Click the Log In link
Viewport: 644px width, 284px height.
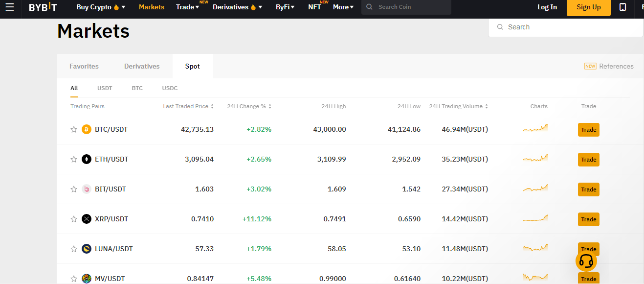(547, 7)
